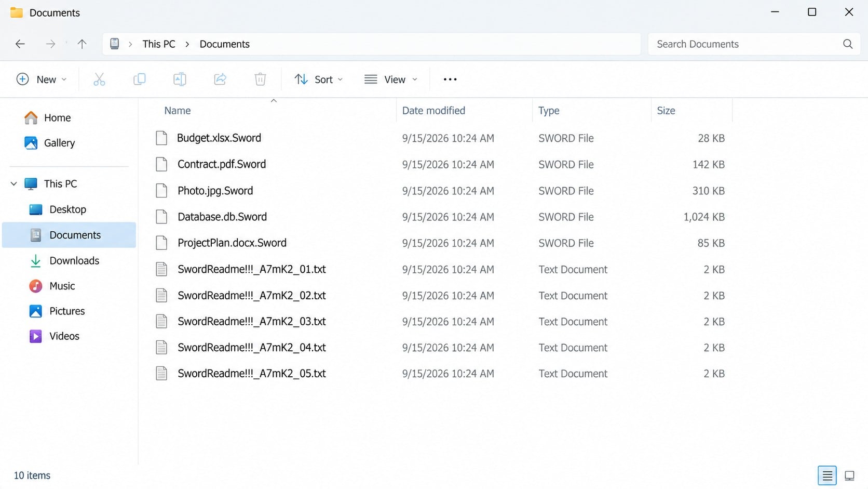Select Documents in navigation pane
The width and height of the screenshot is (868, 489).
(69, 235)
